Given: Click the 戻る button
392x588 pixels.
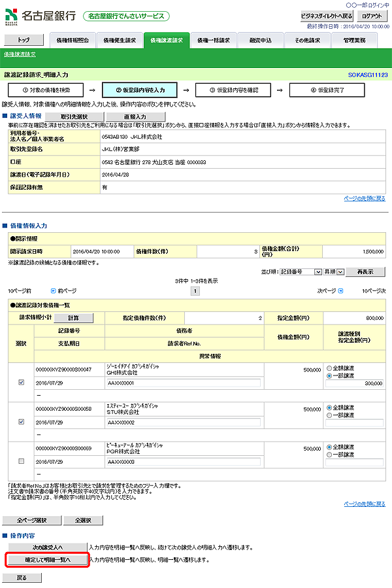Looking at the screenshot, I should (x=22, y=578).
